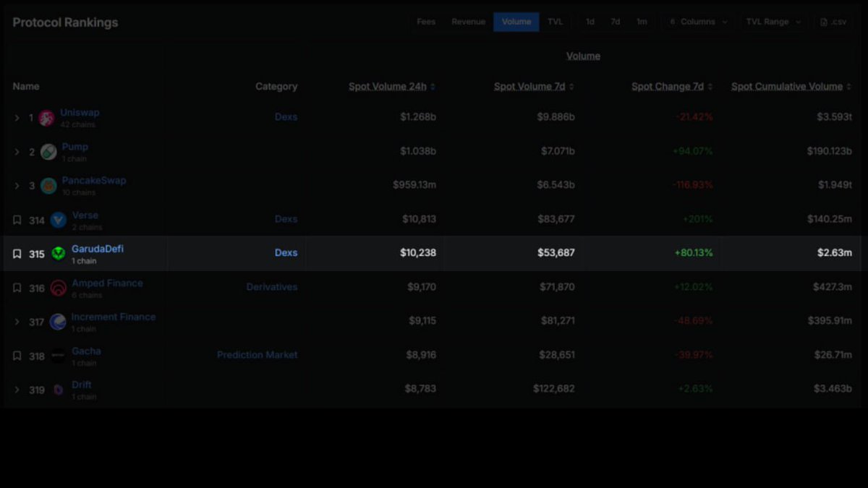This screenshot has height=488, width=868.
Task: Bookmark the Gacha row
Action: pyautogui.click(x=17, y=356)
